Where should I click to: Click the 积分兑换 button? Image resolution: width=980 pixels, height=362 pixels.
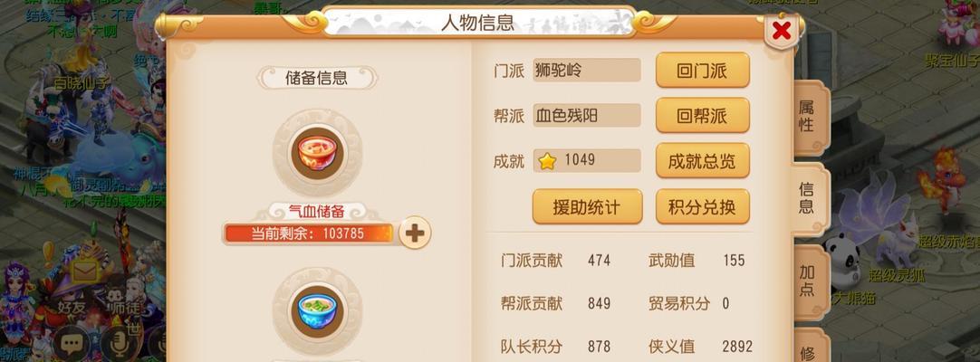point(703,206)
